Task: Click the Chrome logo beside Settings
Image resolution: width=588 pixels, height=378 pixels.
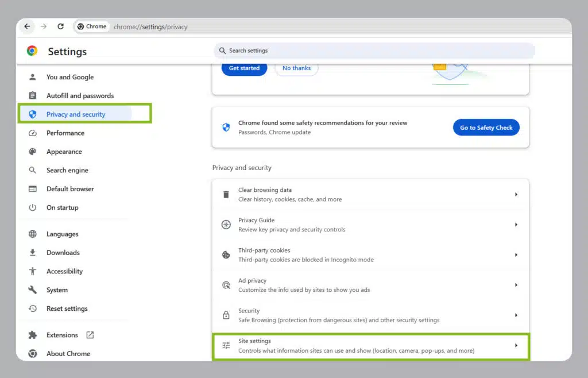Action: [x=32, y=51]
